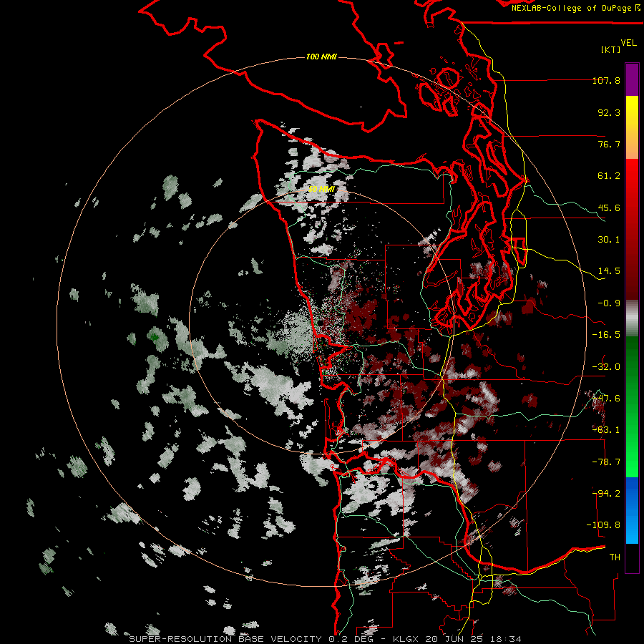Select the 107.8 legend value

tap(607, 80)
